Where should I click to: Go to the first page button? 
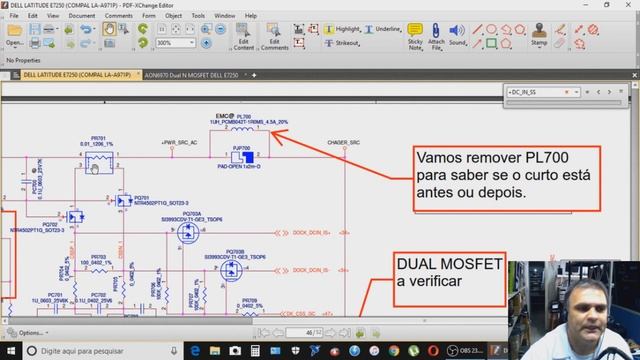[264, 333]
